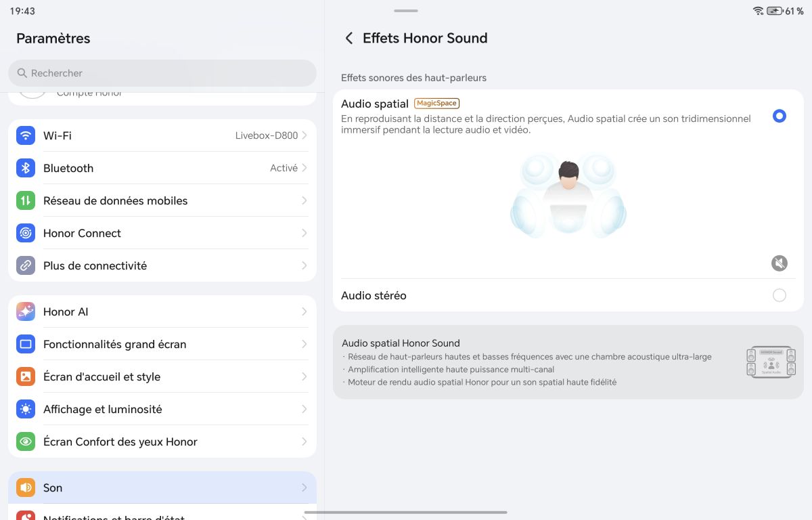Tap the Bluetooth icon
Image resolution: width=812 pixels, height=520 pixels.
26,168
